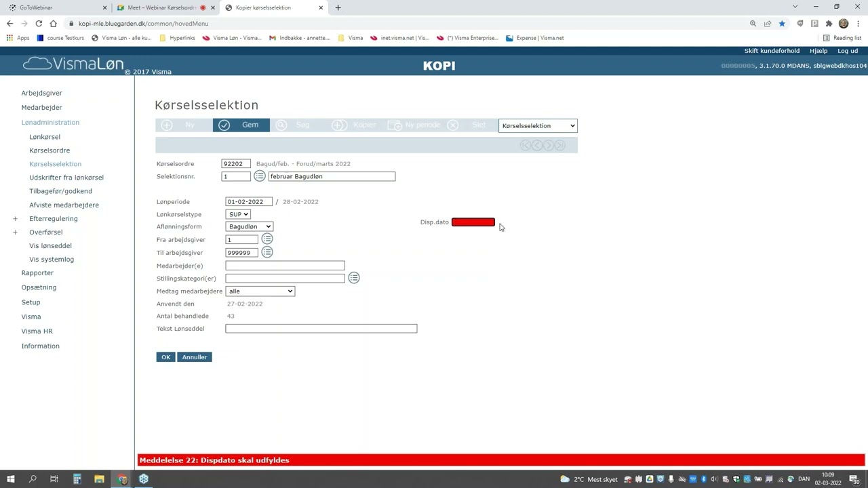Click the share page icon in address bar
Image resolution: width=868 pixels, height=488 pixels.
coord(767,23)
